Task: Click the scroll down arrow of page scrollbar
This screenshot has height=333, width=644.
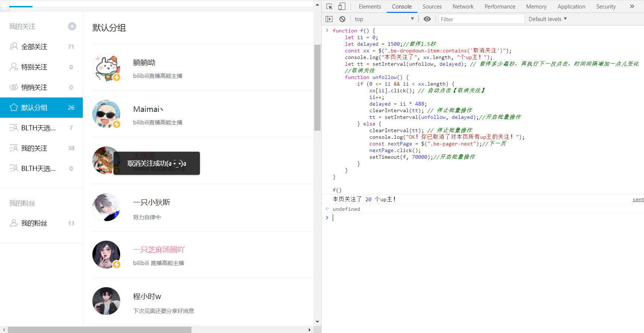Action: tap(317, 322)
